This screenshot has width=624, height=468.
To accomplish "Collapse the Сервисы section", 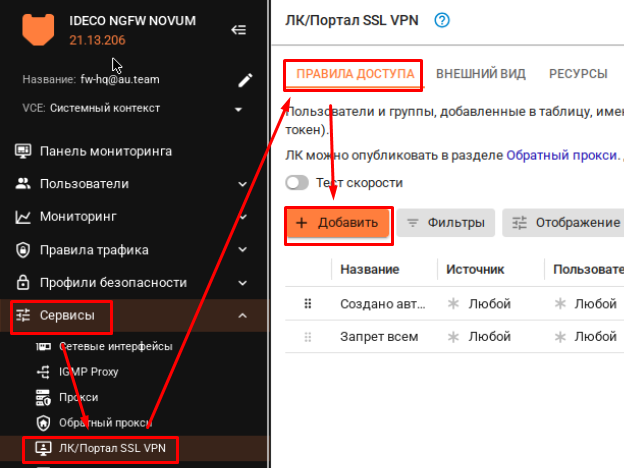I will click(x=242, y=316).
